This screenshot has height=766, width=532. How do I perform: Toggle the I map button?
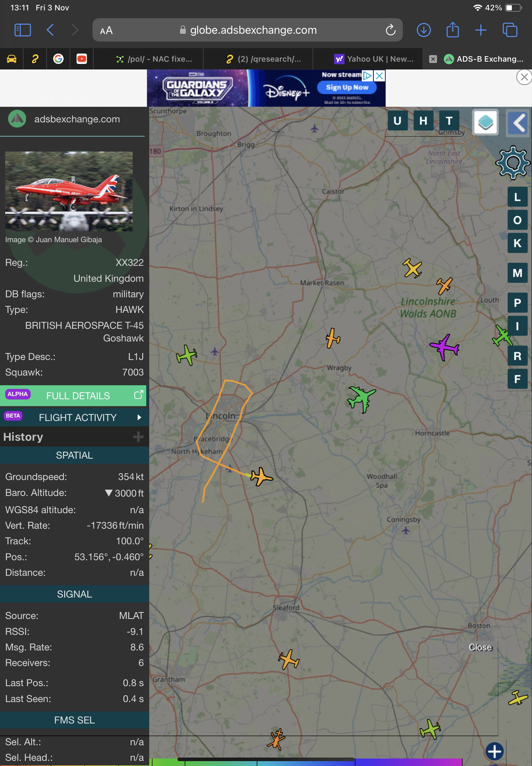pyautogui.click(x=517, y=326)
